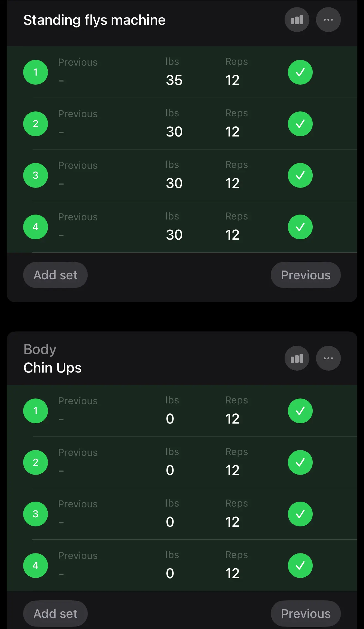
Task: Tap set number 1 badge for Standing flys
Action: pyautogui.click(x=36, y=72)
